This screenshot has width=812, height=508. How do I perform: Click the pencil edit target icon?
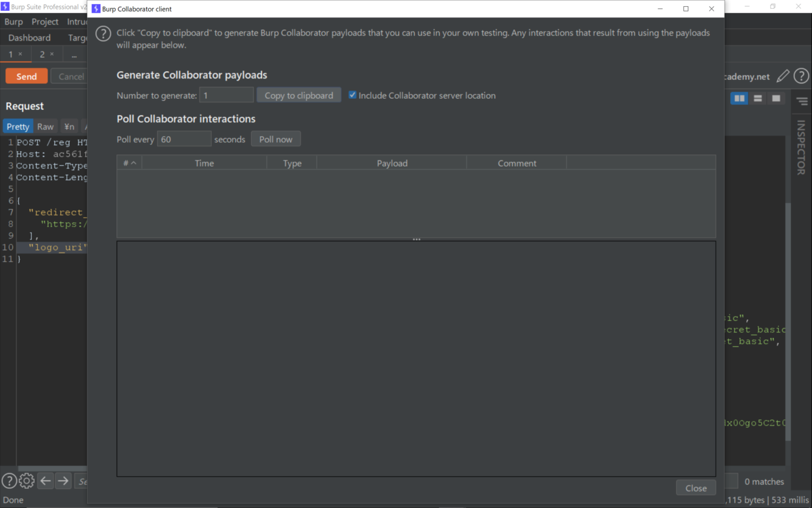[x=783, y=77]
